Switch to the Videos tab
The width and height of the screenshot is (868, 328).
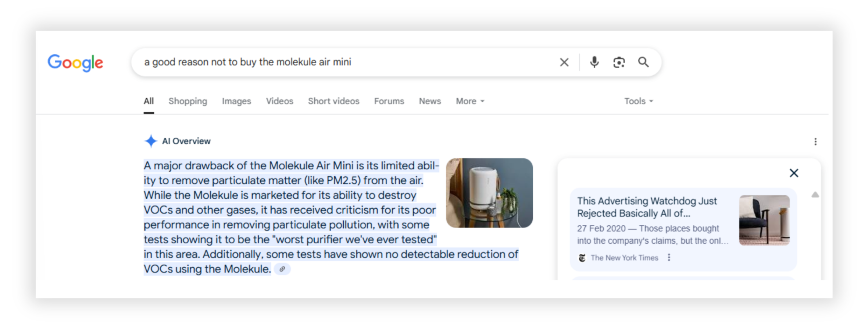(x=279, y=101)
